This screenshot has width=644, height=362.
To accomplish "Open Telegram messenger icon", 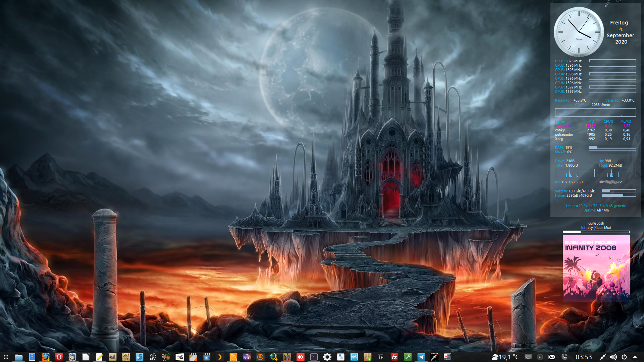I will (421, 357).
